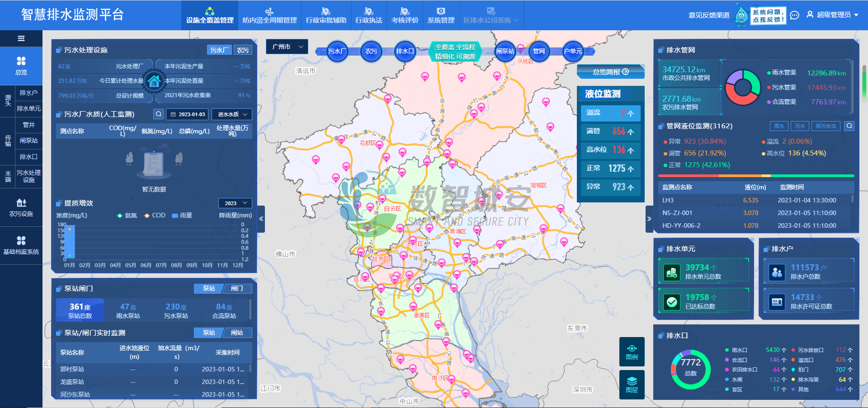The image size is (868, 408).
Task: Toggle the 农污 sewage facility switch
Action: tap(243, 50)
